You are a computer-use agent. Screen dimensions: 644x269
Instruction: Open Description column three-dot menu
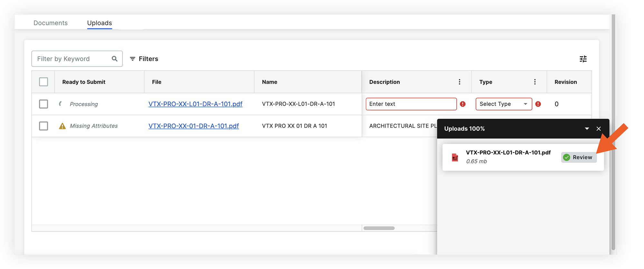click(459, 82)
